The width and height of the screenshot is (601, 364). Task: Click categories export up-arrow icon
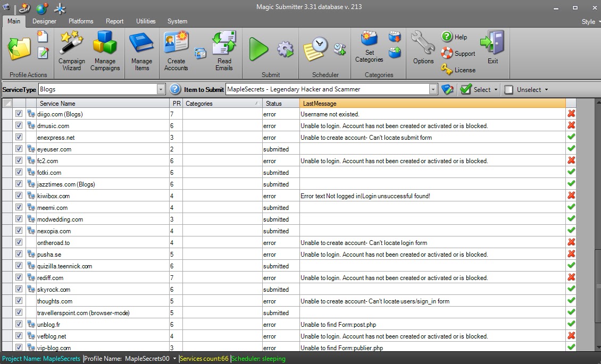coord(395,53)
